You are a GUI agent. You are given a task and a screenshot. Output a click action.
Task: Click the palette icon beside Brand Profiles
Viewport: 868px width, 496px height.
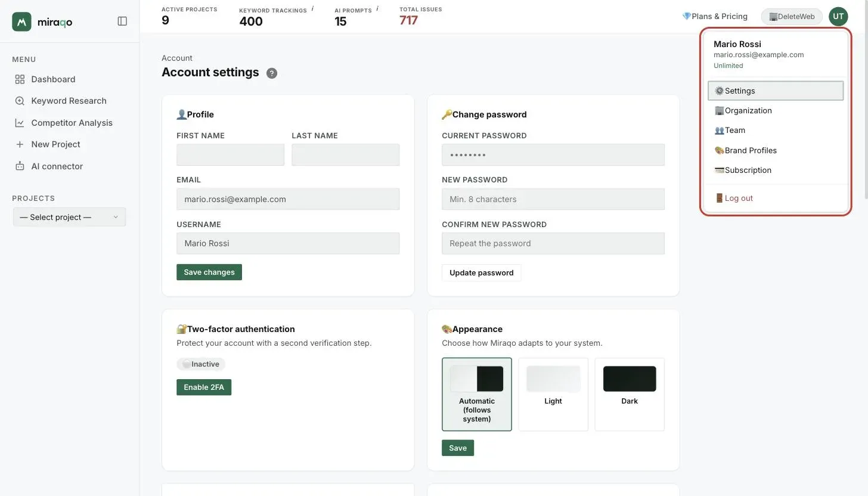[720, 150]
